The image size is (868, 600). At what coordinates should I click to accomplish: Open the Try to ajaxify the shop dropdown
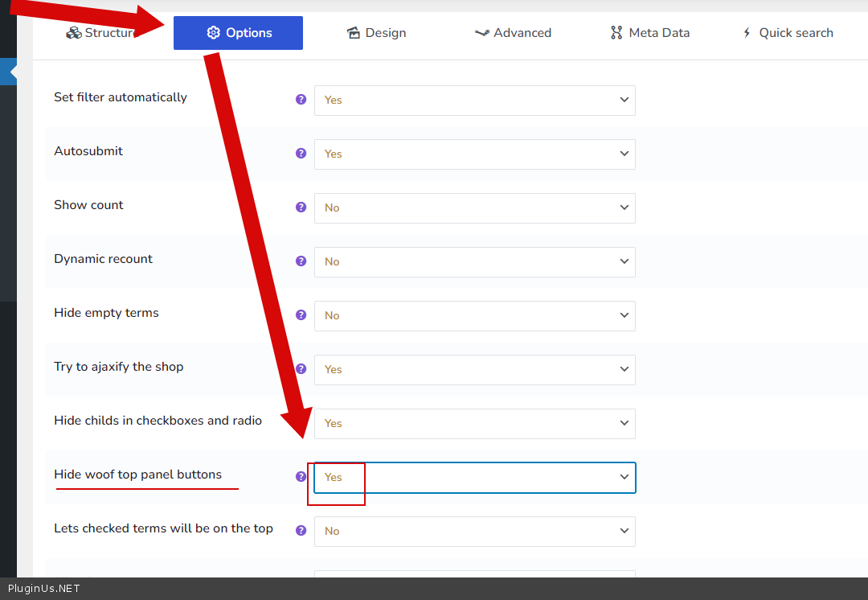(x=474, y=370)
